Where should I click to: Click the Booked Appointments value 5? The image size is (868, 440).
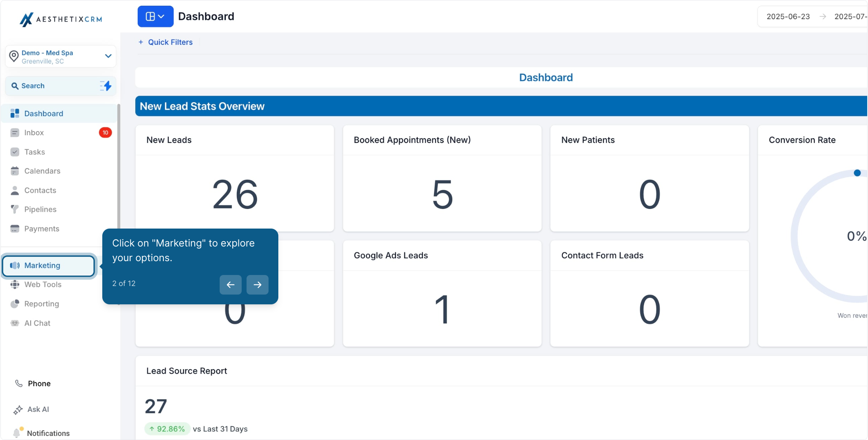pos(443,195)
